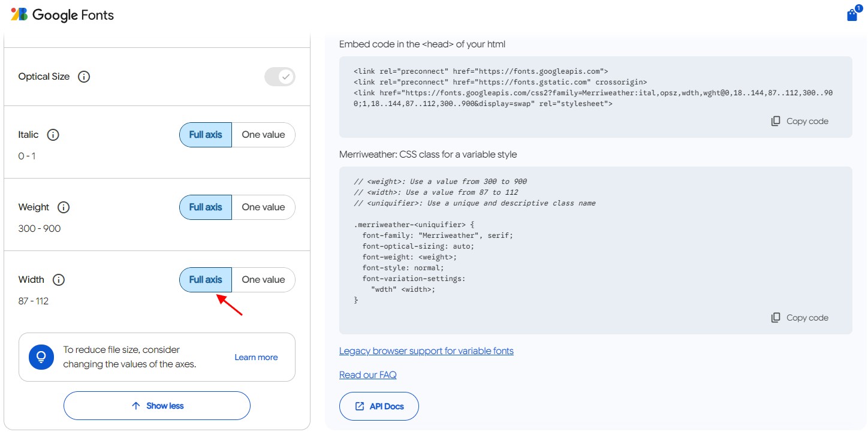Viewport: 868px width, 435px height.
Task: Click the Weight info icon
Action: pos(64,207)
